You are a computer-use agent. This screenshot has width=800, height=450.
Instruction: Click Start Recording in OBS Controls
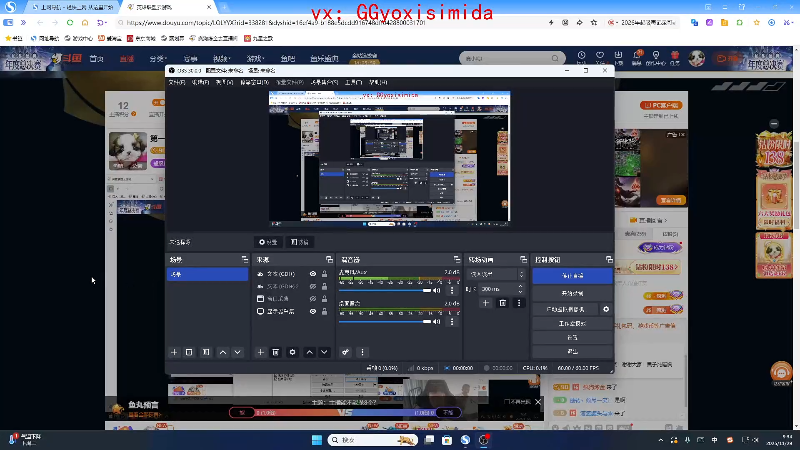click(x=572, y=293)
